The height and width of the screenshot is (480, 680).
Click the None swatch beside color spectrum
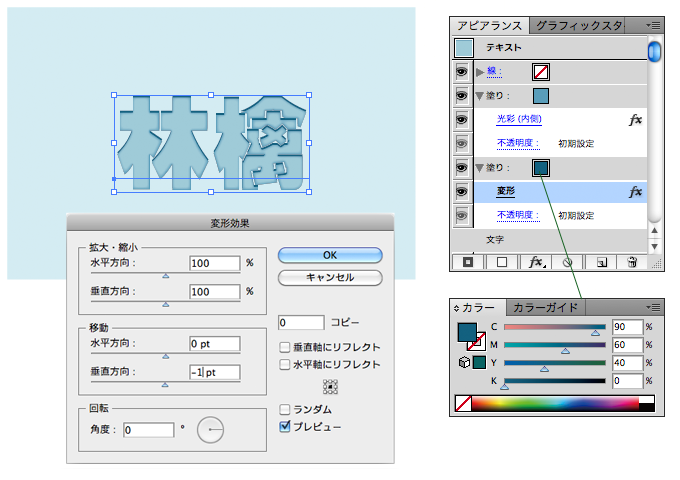coord(463,403)
